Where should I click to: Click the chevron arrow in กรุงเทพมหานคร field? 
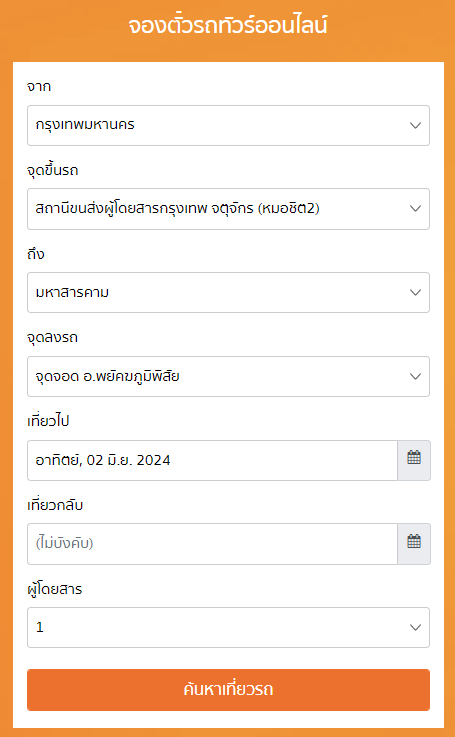tap(415, 125)
